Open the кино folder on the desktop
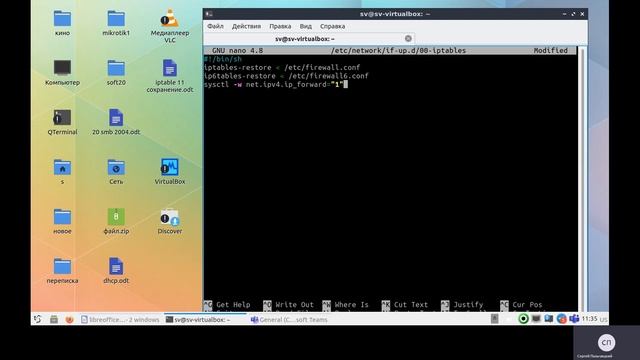 [x=62, y=19]
